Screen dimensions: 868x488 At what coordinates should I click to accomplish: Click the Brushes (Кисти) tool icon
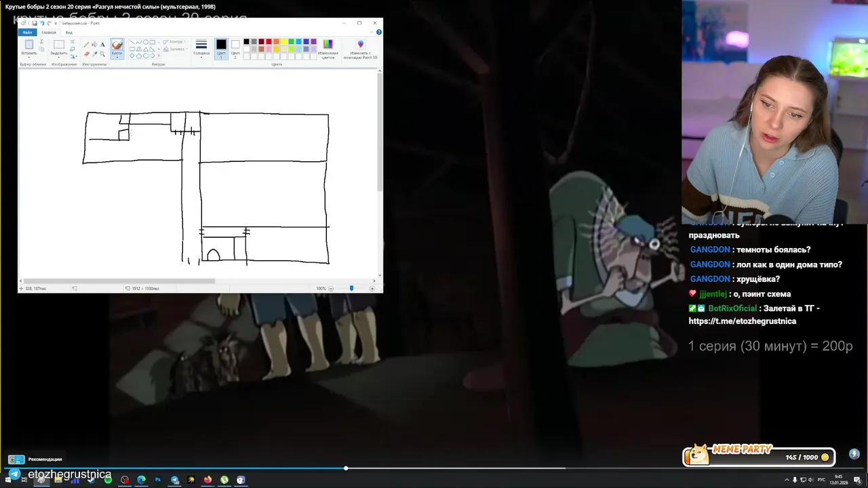[117, 45]
